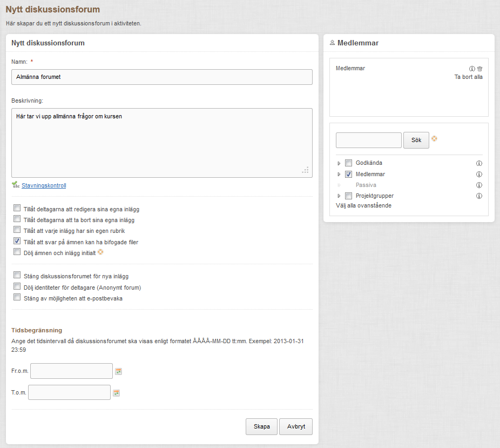500x448 pixels.
Task: Click the T.o.m. date input field
Action: pos(69,392)
